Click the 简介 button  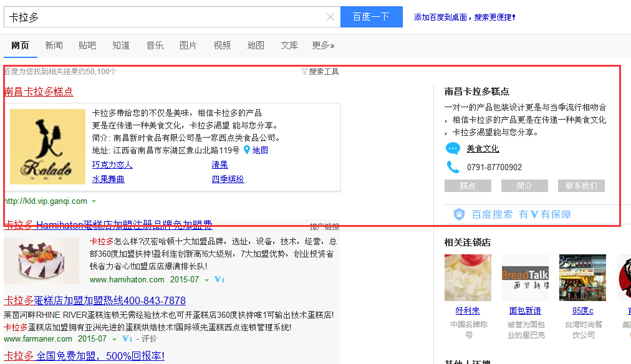pyautogui.click(x=524, y=186)
